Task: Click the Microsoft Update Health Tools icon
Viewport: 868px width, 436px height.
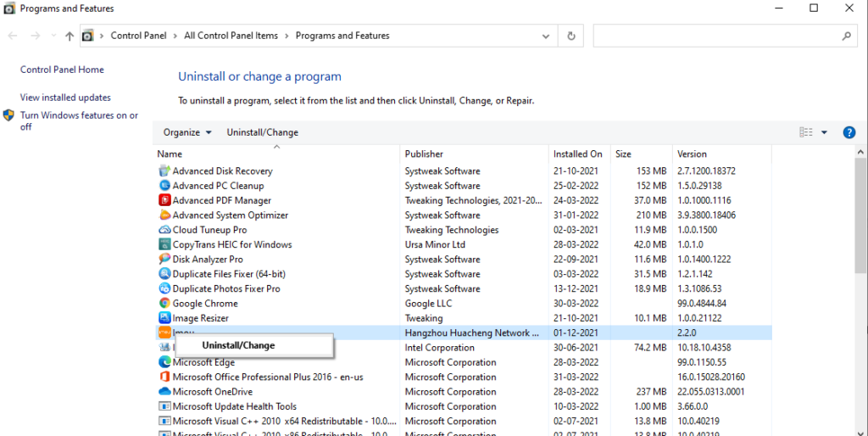Action: [x=164, y=406]
